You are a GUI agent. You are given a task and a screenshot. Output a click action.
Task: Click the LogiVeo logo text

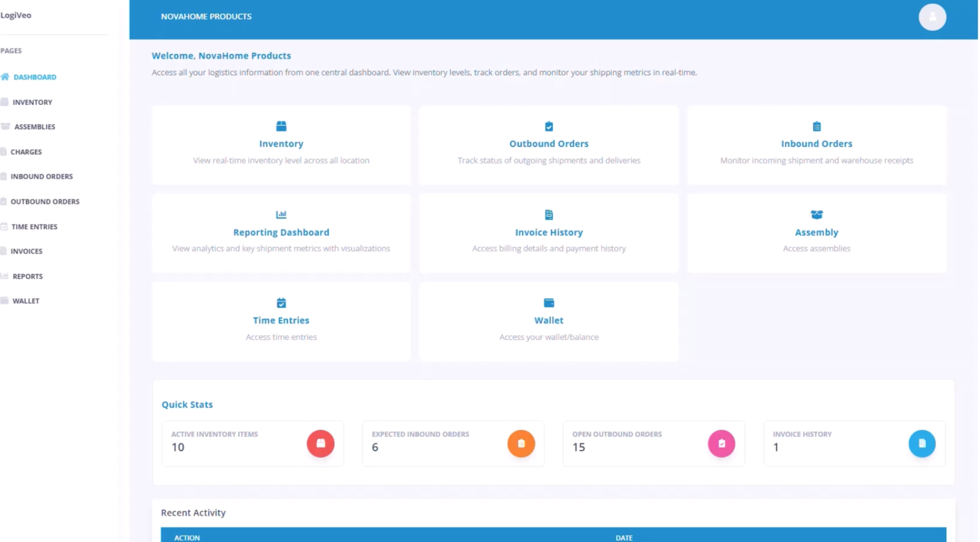16,15
